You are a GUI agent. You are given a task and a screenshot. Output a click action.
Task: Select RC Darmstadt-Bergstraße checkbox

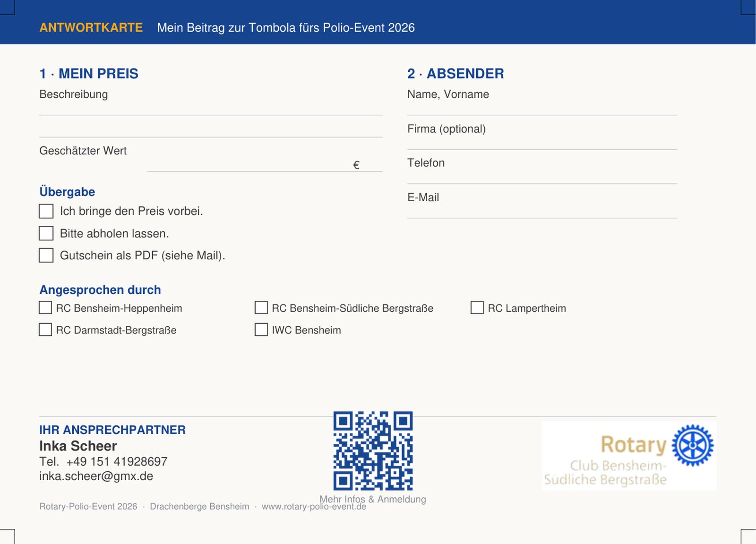click(x=45, y=330)
